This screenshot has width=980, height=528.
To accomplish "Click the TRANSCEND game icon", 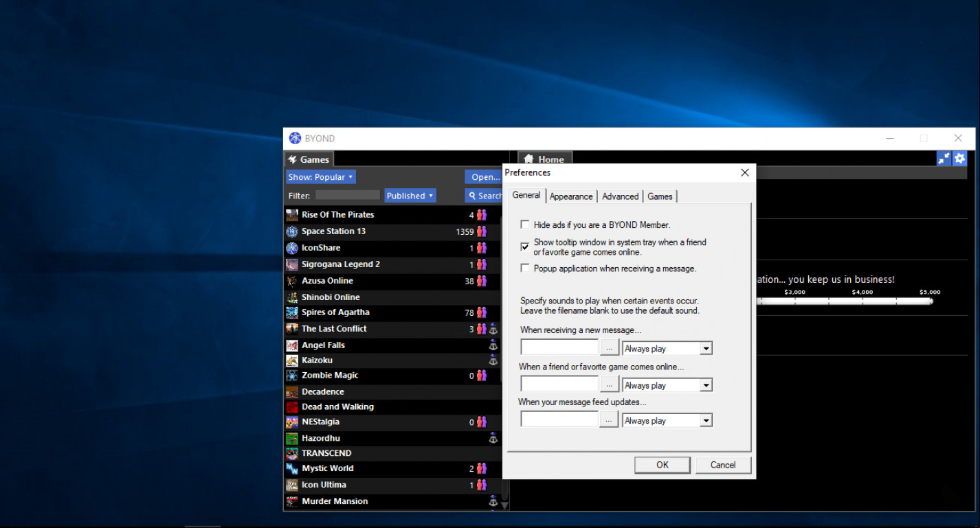I will pyautogui.click(x=292, y=453).
